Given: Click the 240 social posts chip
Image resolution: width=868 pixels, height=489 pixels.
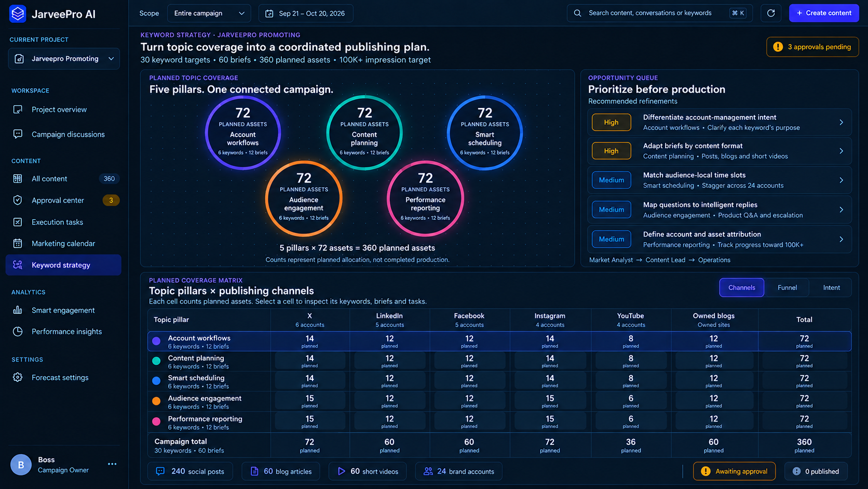Looking at the screenshot, I should click(x=190, y=471).
